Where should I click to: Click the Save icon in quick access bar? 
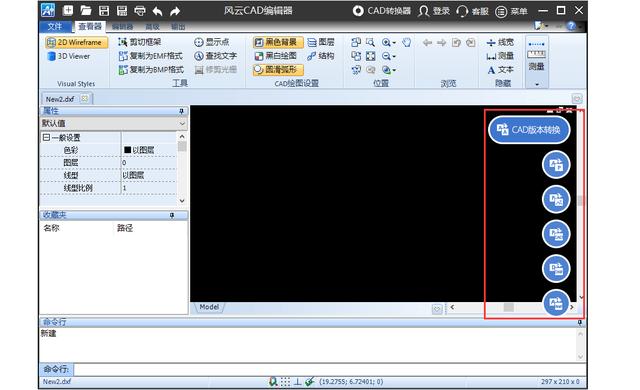pos(104,11)
